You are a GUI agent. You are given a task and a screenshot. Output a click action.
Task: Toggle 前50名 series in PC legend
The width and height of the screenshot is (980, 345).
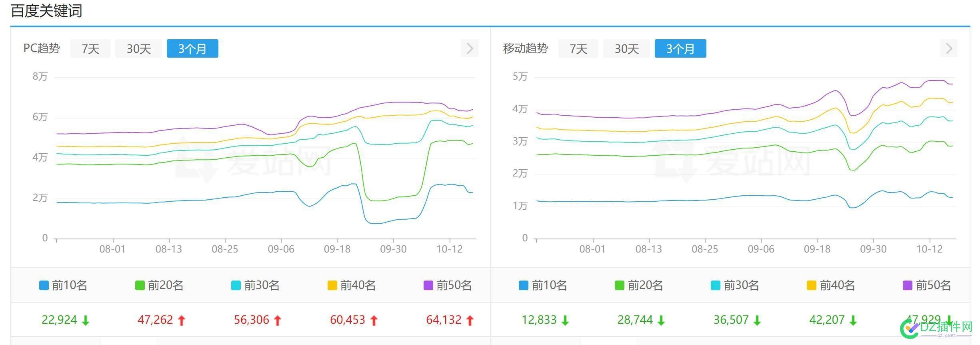(x=448, y=285)
